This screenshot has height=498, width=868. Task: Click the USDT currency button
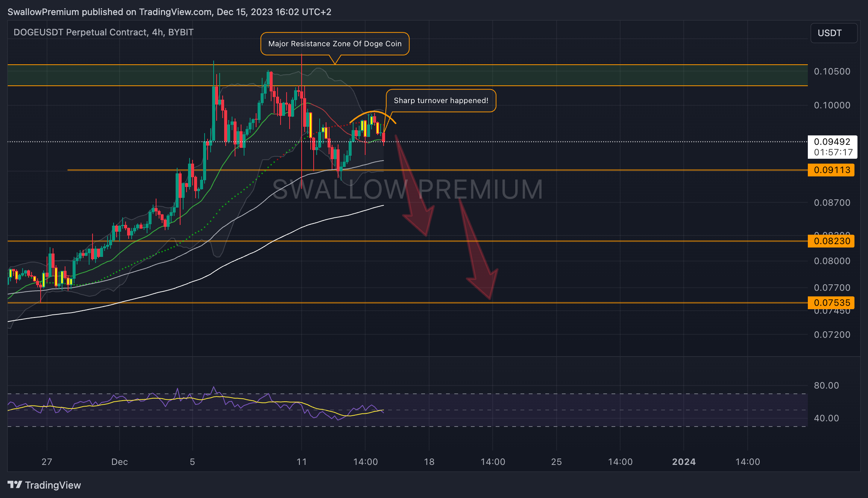pyautogui.click(x=834, y=33)
